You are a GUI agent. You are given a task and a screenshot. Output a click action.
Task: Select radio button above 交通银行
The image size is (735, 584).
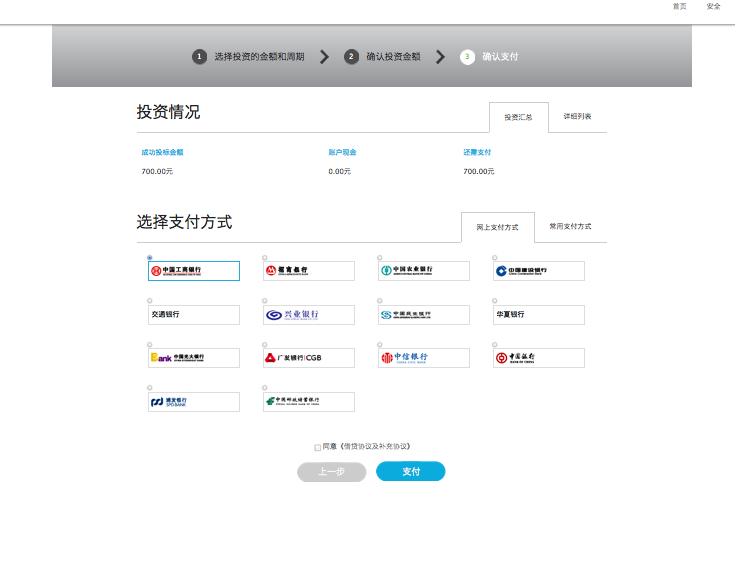click(150, 300)
